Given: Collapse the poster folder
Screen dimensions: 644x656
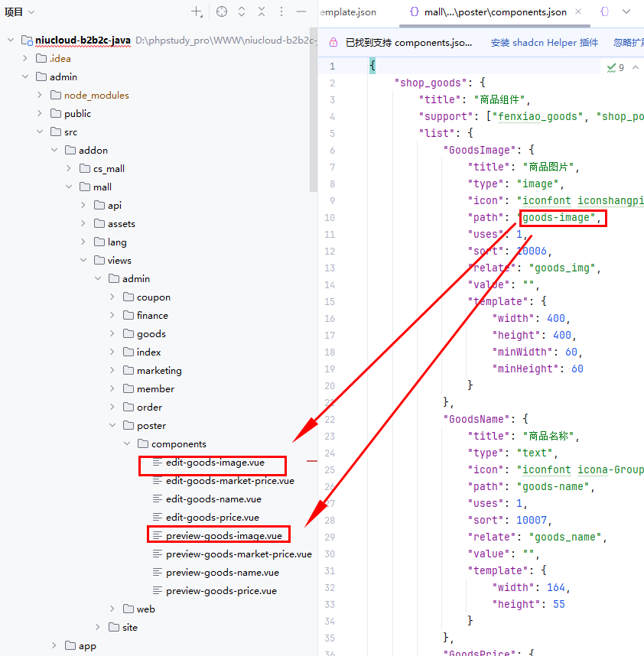Looking at the screenshot, I should pos(112,426).
